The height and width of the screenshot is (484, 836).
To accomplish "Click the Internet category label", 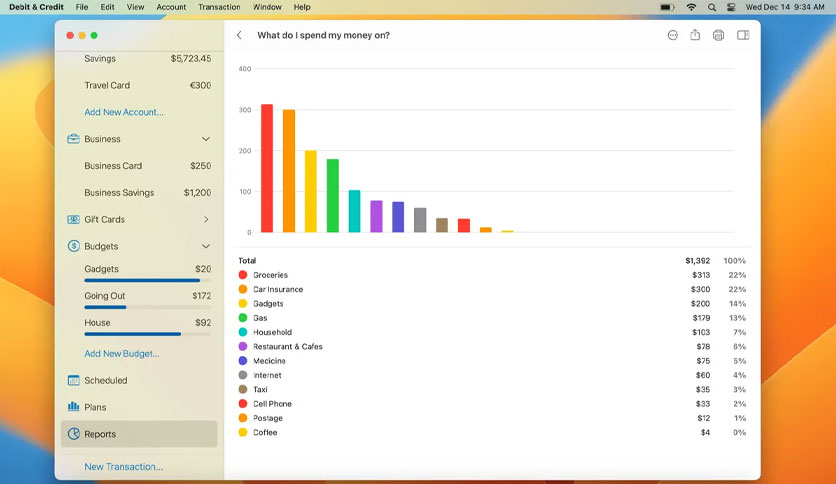I will coord(267,375).
